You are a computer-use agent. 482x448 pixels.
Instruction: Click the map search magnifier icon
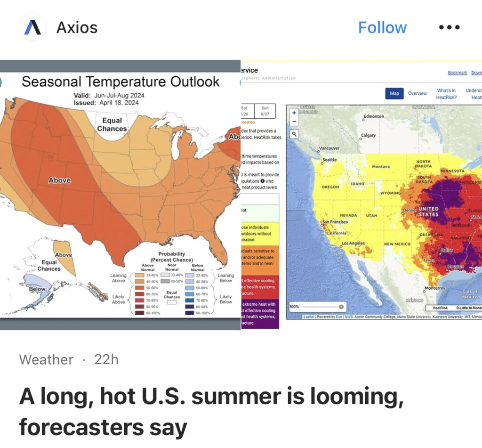(294, 134)
